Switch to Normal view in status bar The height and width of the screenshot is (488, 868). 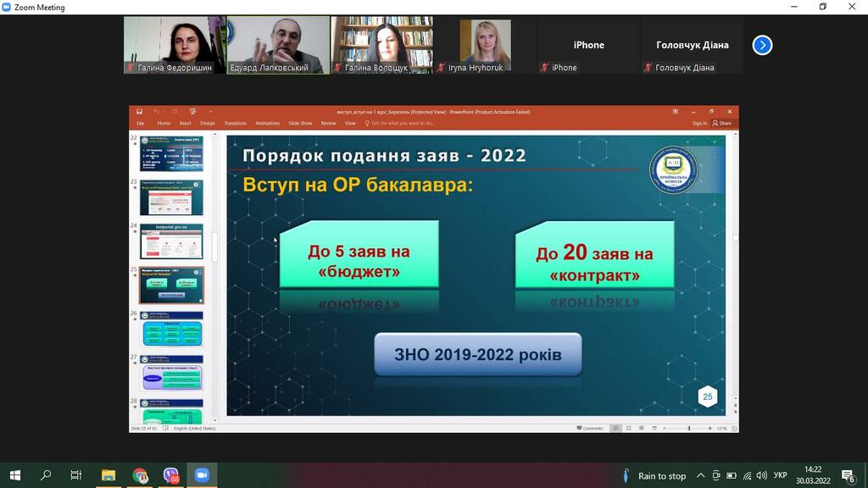(615, 428)
